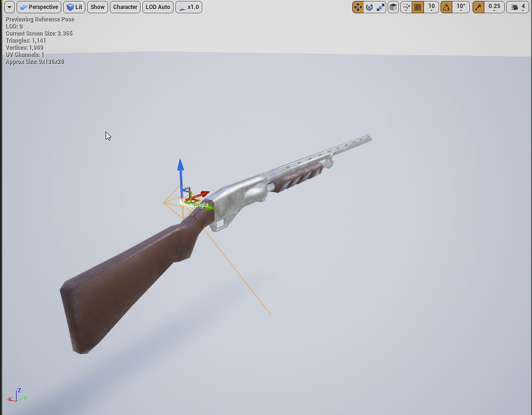This screenshot has width=532, height=415.
Task: Toggle the coordinate system cube icon
Action: point(393,7)
